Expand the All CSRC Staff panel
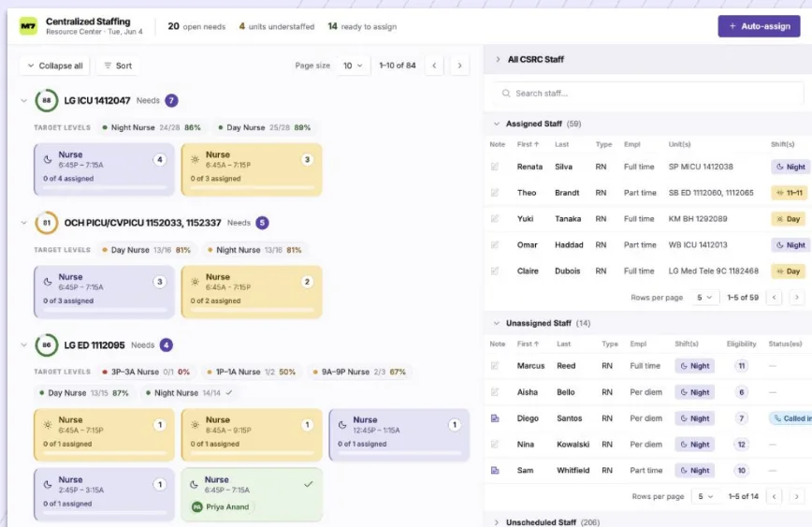Screen dimensions: 812x527 pyautogui.click(x=498, y=59)
